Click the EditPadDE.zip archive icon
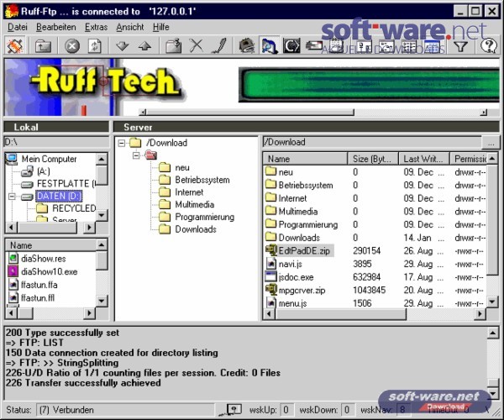 [271, 250]
